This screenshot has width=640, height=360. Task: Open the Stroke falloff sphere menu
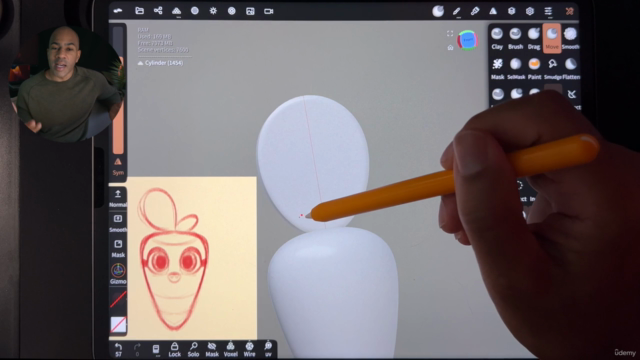tap(438, 11)
